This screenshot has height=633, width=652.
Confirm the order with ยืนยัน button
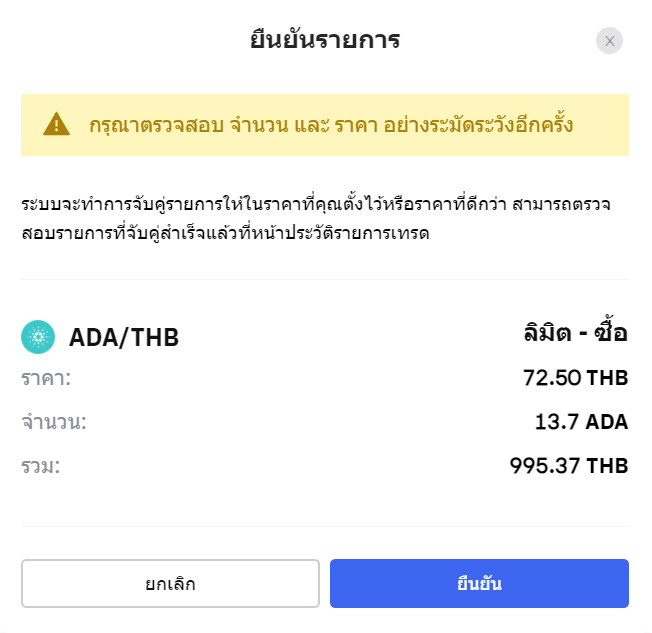tap(479, 584)
